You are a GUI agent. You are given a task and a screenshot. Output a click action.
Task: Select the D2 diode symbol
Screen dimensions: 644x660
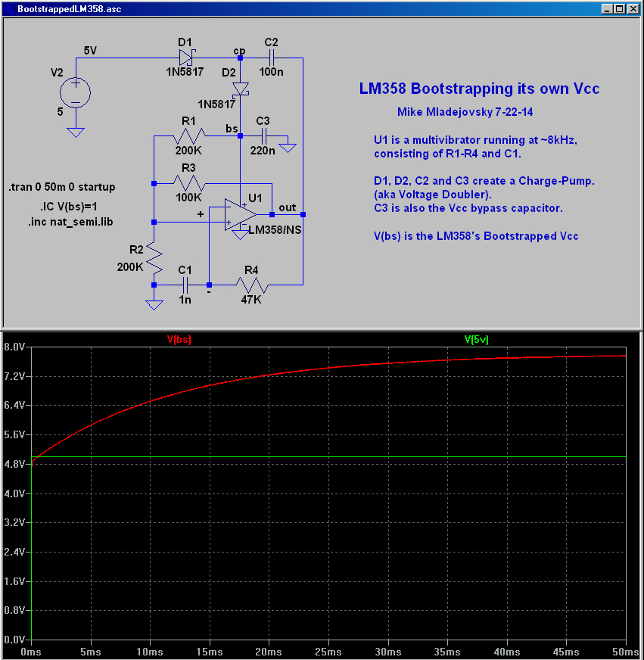point(241,89)
